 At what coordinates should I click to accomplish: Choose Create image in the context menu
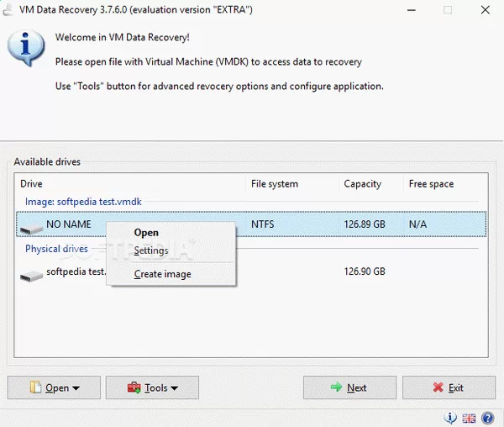click(x=163, y=274)
